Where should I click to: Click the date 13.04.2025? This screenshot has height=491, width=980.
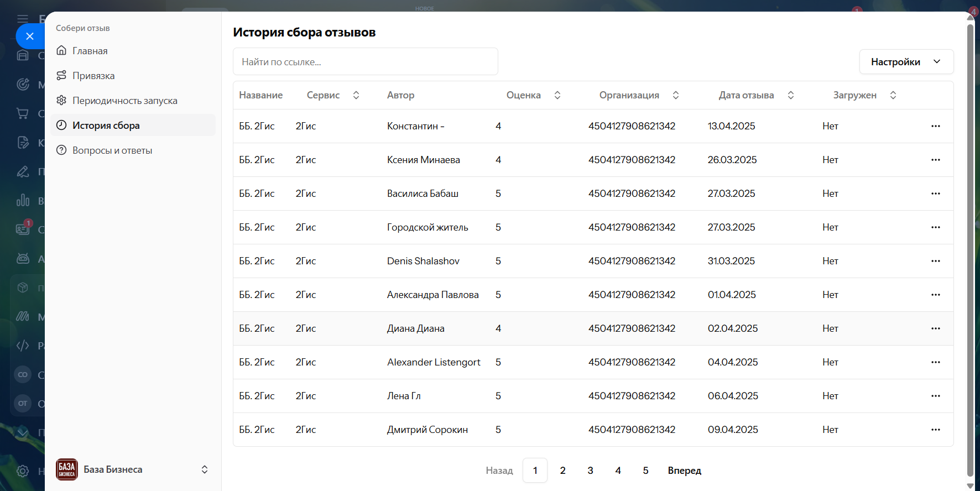coord(731,126)
